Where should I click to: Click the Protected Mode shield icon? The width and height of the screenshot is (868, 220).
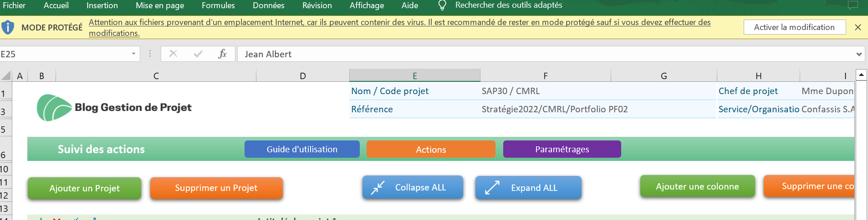coord(8,27)
